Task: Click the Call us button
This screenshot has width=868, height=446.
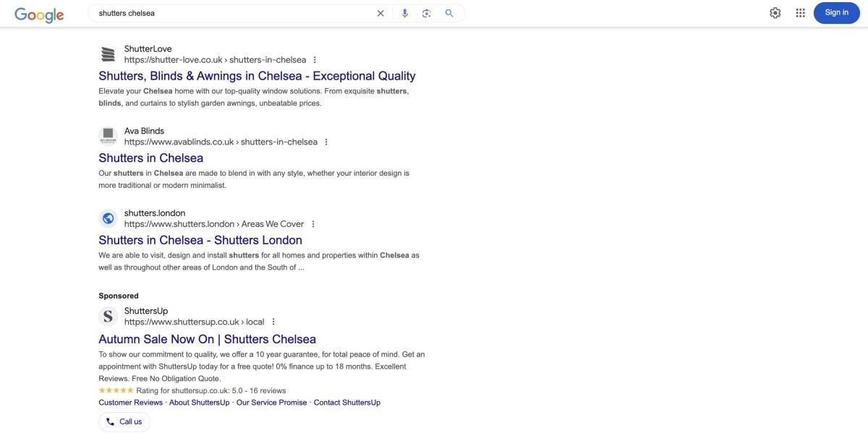Action: click(x=124, y=421)
